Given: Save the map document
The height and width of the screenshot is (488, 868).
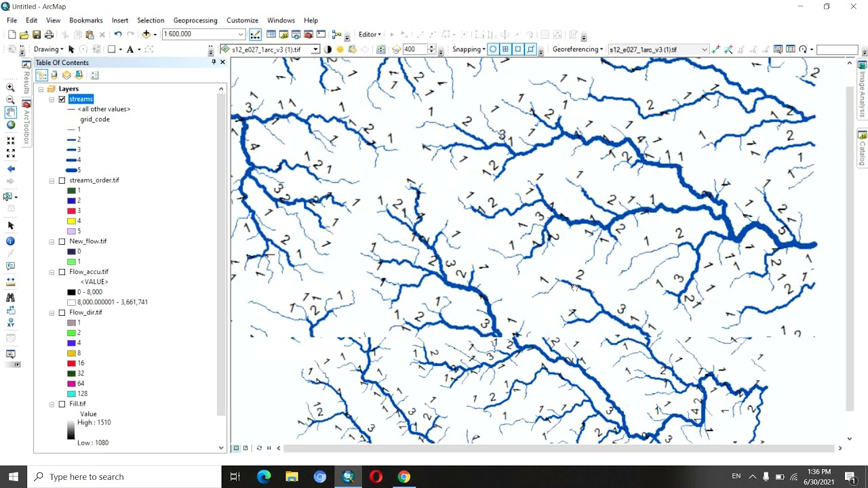Looking at the screenshot, I should click(x=37, y=35).
